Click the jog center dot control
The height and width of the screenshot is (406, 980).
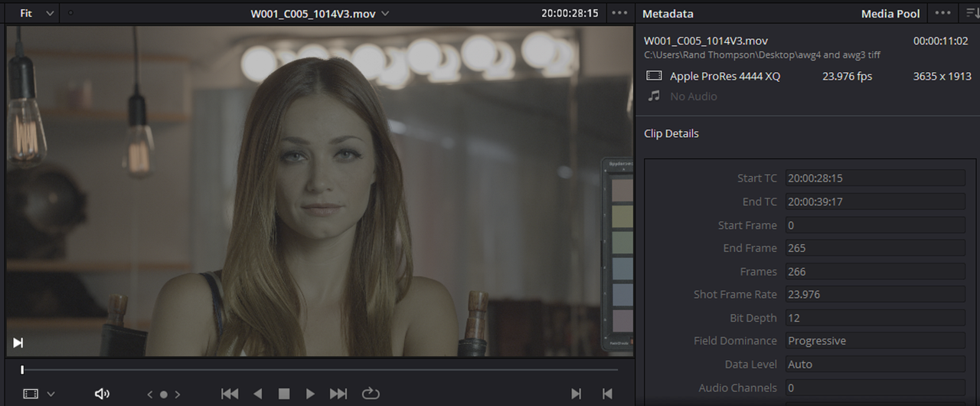click(x=163, y=395)
